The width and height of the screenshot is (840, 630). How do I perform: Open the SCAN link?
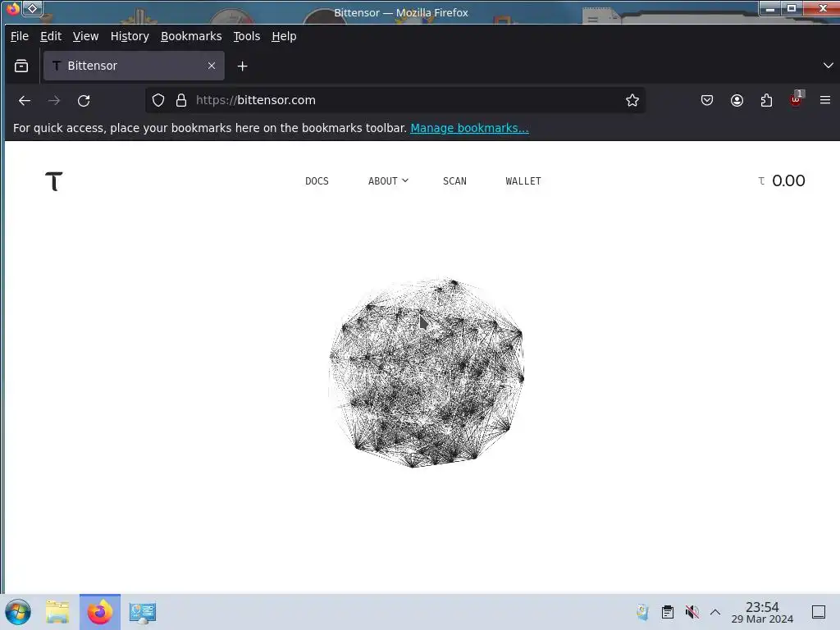click(x=454, y=181)
